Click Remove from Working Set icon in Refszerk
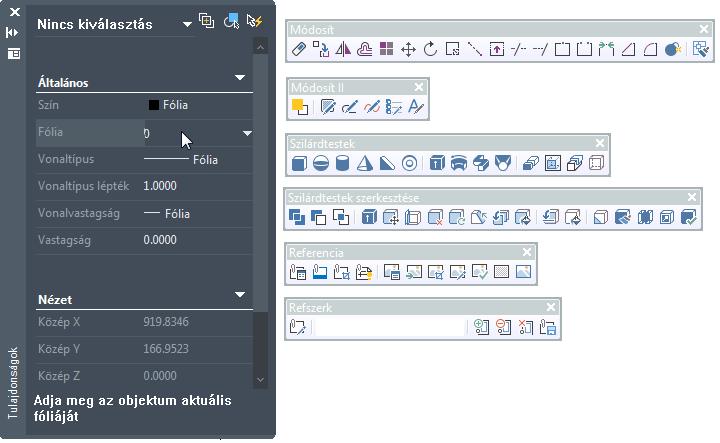Viewport: 720px width, 443px height. tap(503, 327)
